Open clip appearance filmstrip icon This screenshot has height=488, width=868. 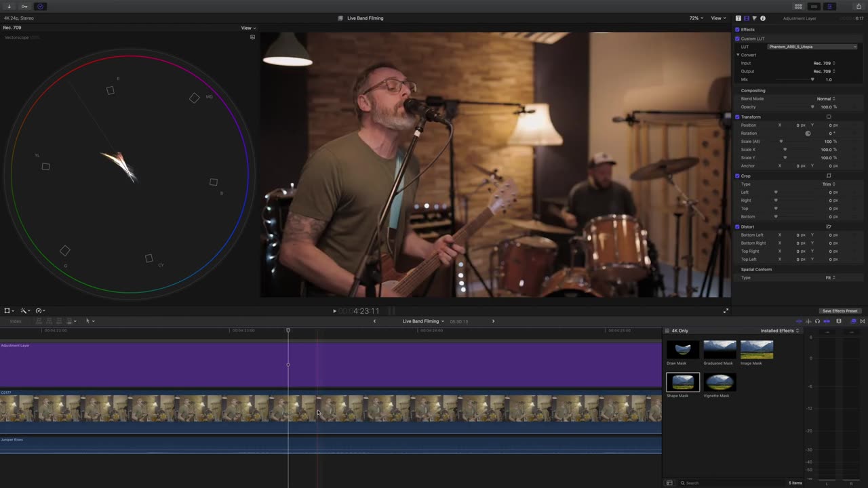coord(839,321)
